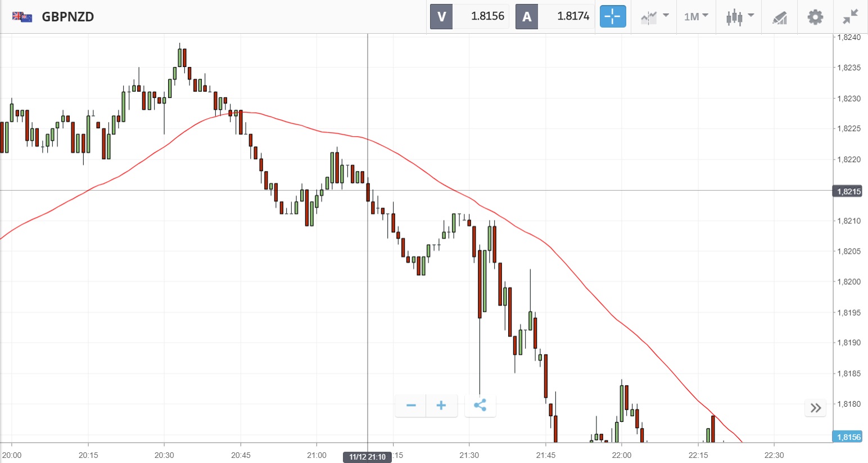Click the crosshair price label 1,8215
This screenshot has height=463, width=868.
[x=848, y=191]
